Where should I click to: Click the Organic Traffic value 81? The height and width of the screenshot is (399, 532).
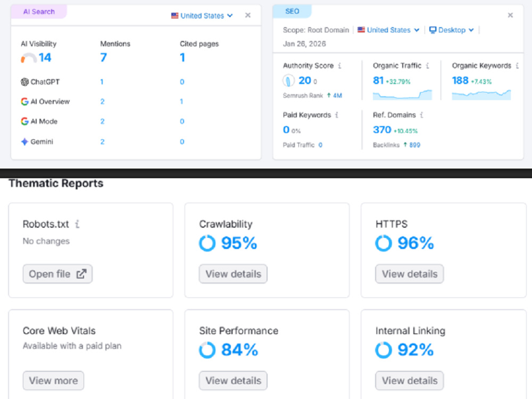pyautogui.click(x=378, y=80)
